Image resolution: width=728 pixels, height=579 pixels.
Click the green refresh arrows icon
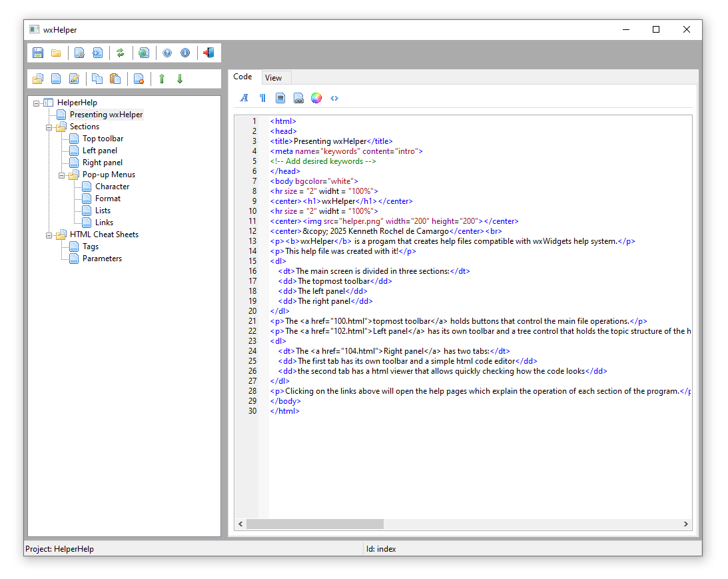tap(121, 53)
